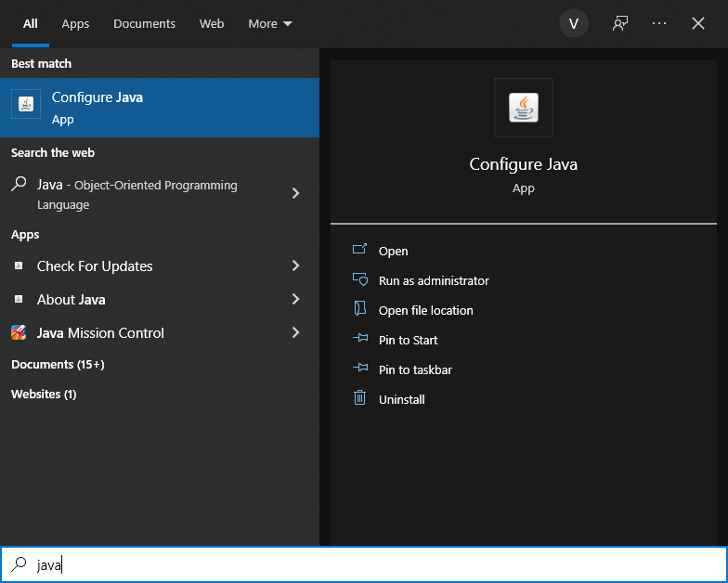Image resolution: width=728 pixels, height=583 pixels.
Task: Click the V user account avatar
Action: (574, 23)
